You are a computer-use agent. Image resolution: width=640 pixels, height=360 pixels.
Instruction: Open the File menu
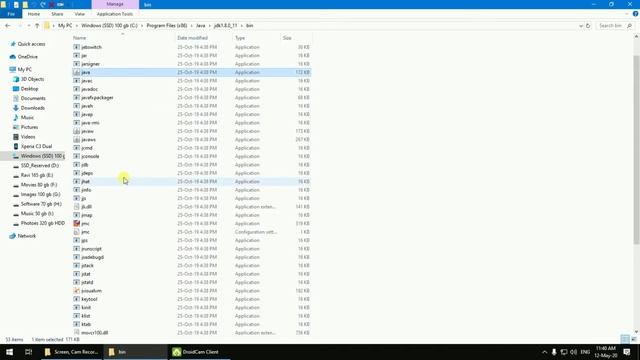tap(11, 14)
